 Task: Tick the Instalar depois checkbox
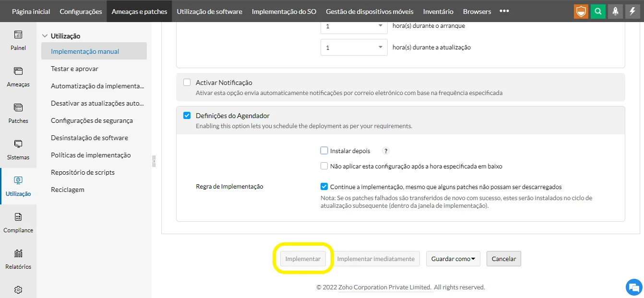(x=324, y=151)
